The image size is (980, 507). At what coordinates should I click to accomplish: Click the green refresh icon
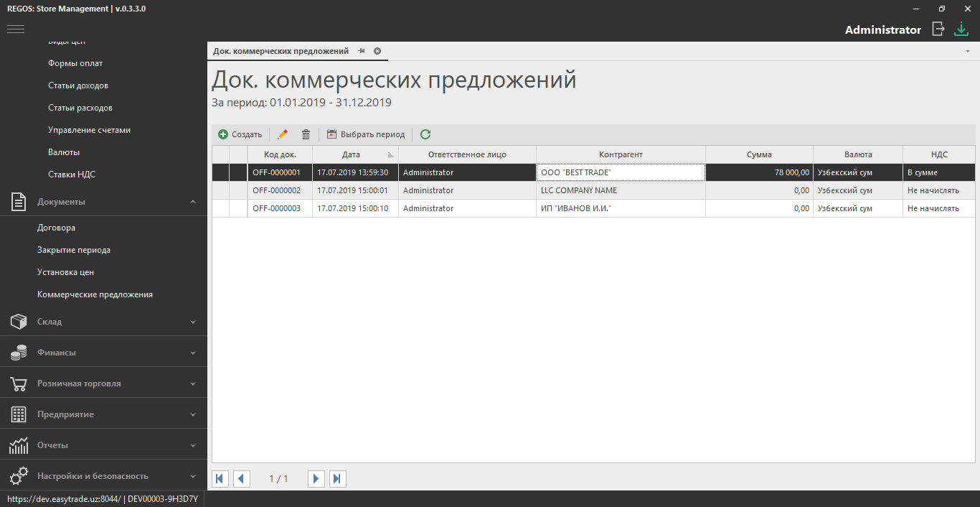(x=425, y=134)
